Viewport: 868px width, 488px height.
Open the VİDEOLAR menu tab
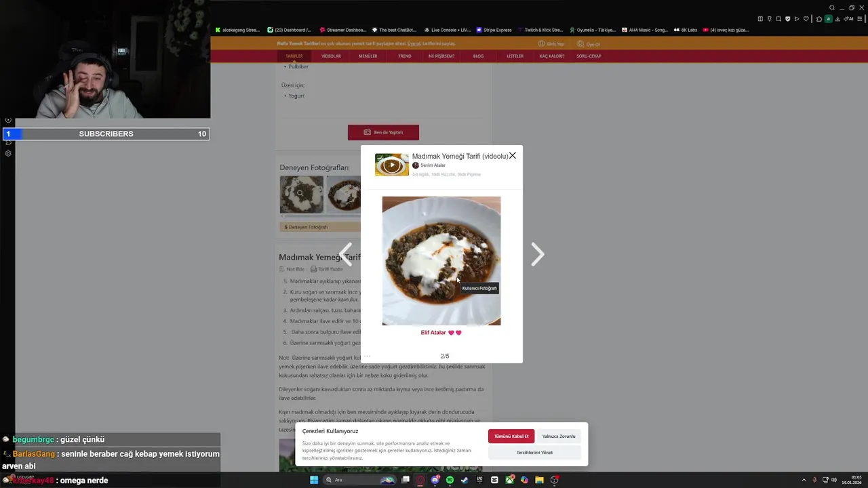pos(331,56)
